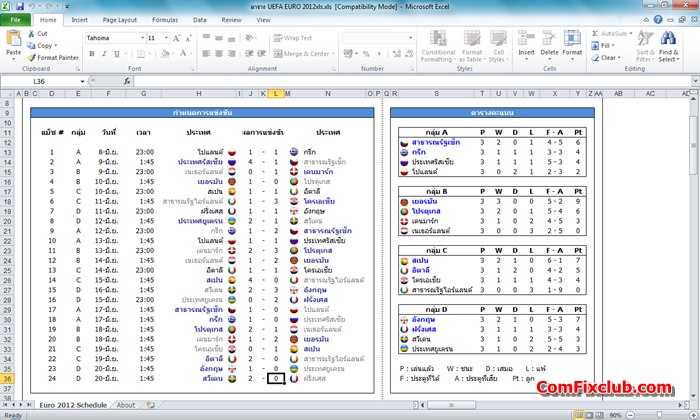Align text right in cell
Screen dimensions: 700x420
tap(231, 54)
